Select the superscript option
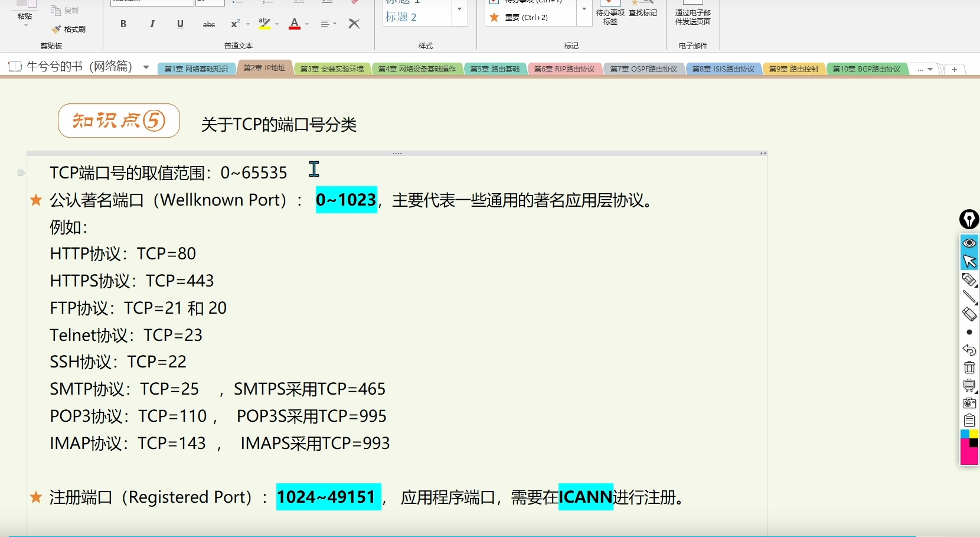Viewport: 980px width, 537px height. 235,24
